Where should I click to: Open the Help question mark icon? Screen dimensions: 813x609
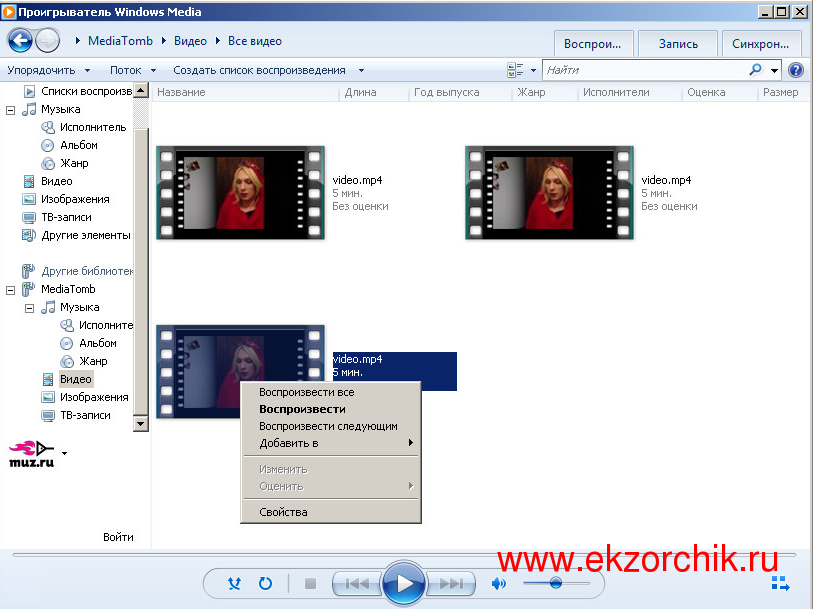796,69
